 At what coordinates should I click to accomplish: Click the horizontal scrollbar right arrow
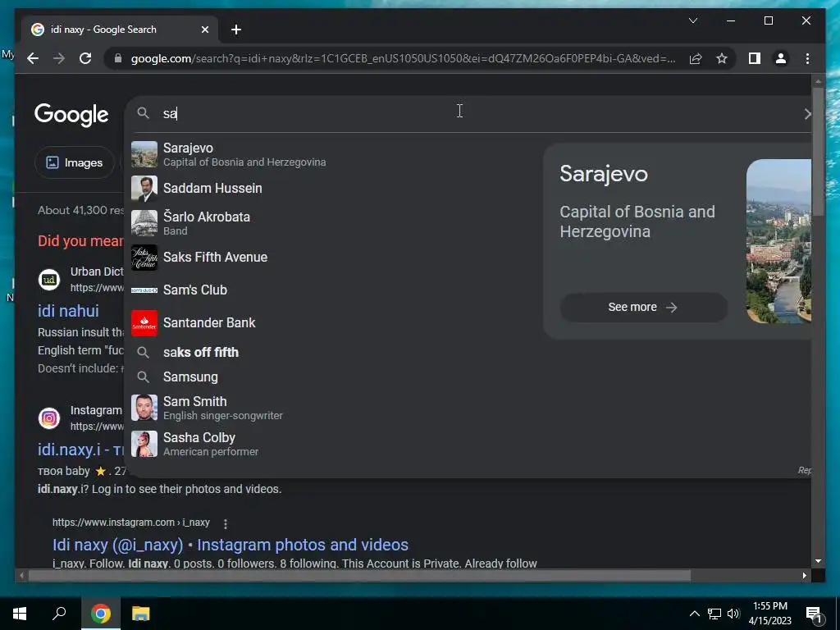click(x=805, y=575)
